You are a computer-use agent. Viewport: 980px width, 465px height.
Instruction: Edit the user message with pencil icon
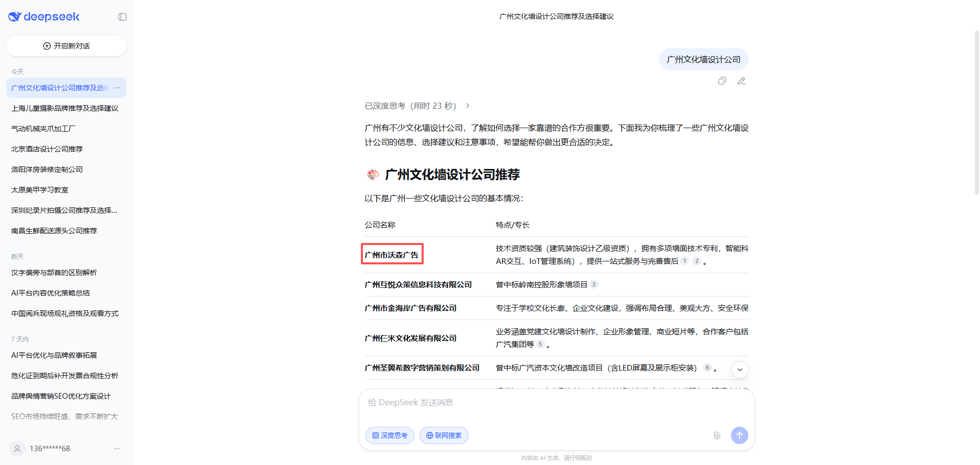pyautogui.click(x=742, y=81)
